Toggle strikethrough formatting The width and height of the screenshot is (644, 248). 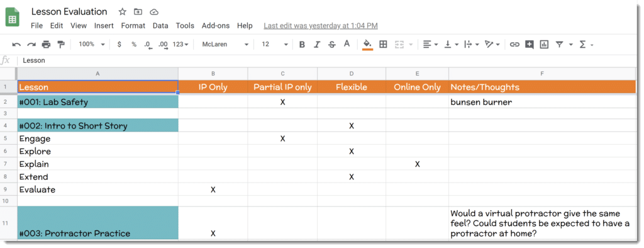pyautogui.click(x=332, y=45)
